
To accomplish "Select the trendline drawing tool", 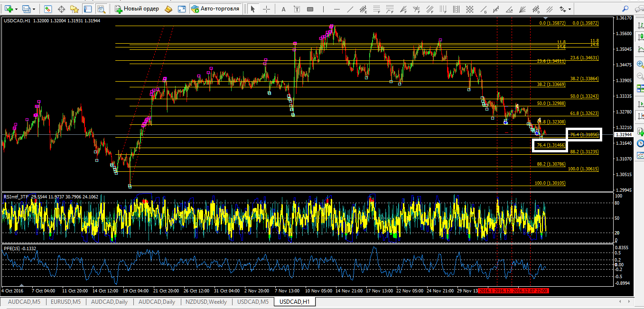I will (350, 9).
